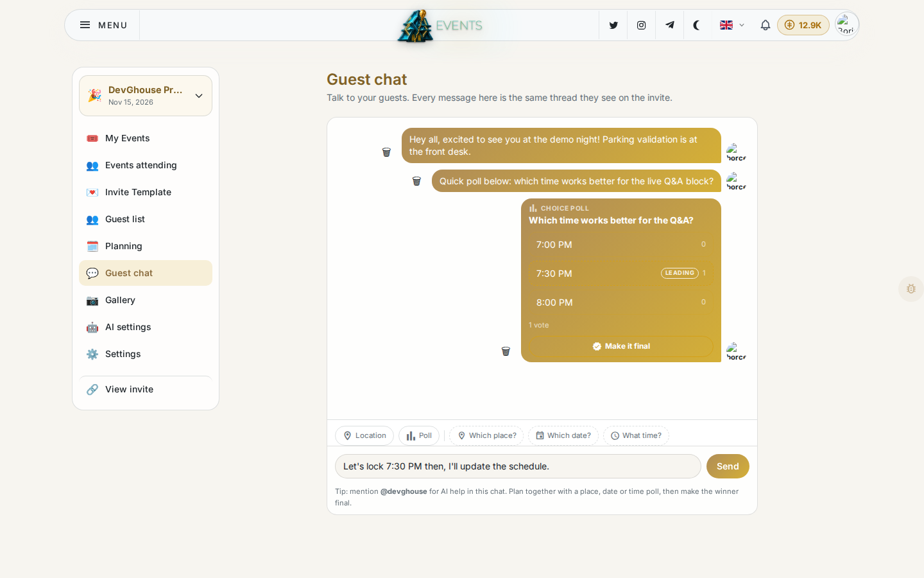Screen dimensions: 924x578
Task: Expand the DevGhouse event selector
Action: click(x=146, y=96)
